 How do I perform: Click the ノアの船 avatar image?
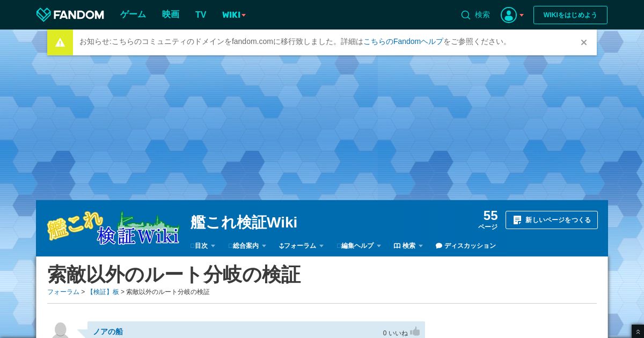click(61, 330)
